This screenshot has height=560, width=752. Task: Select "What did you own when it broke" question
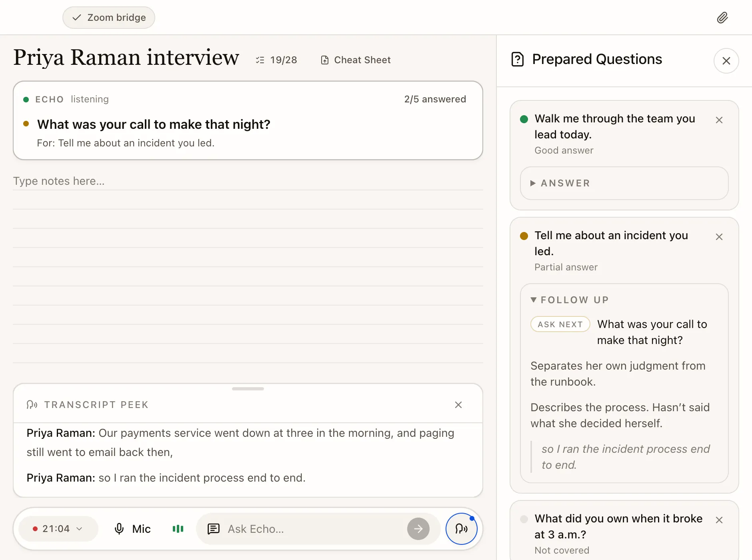pos(618,526)
